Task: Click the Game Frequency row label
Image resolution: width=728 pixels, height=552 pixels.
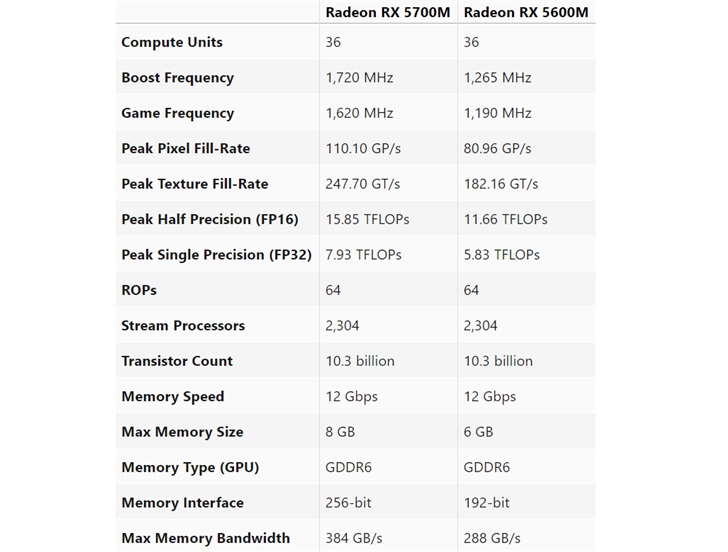Action: tap(177, 113)
